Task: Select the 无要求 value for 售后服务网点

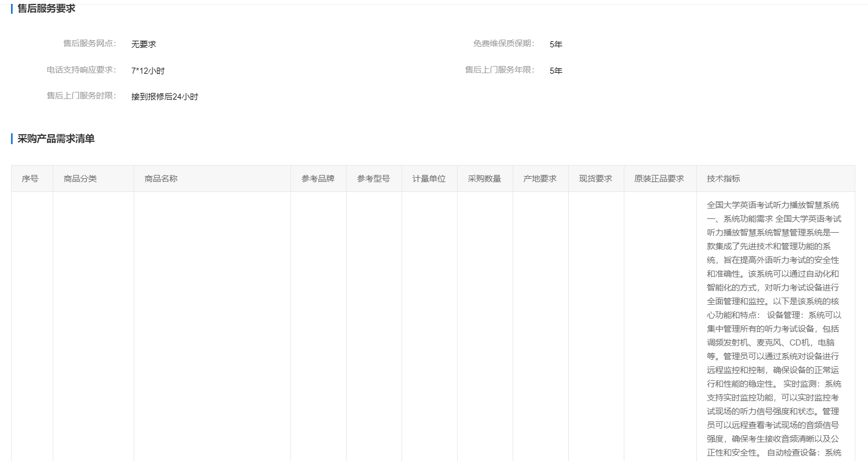Action: point(144,44)
